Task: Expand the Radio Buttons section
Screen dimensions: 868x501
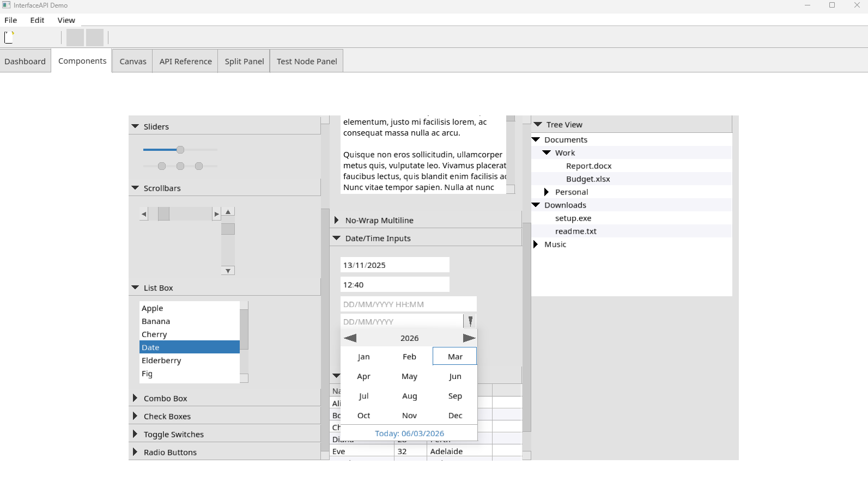Action: 135,452
